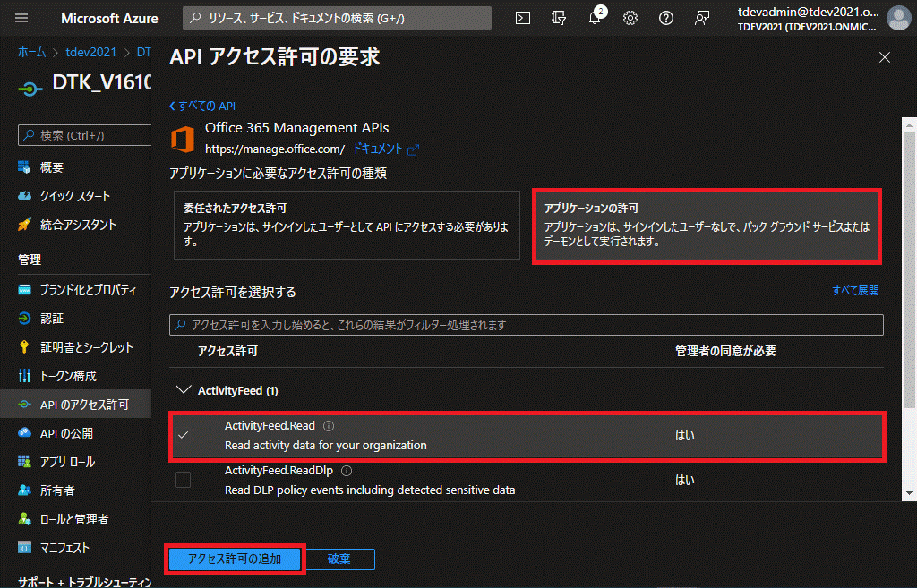Click the クイック スタート cloud icon

(x=24, y=196)
